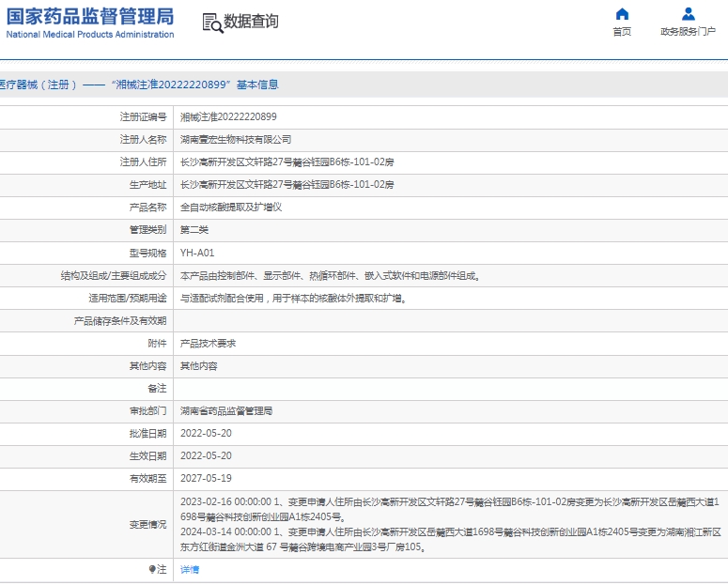
Task: Select registration number value 湘械注准20222220899
Action: 228,117
